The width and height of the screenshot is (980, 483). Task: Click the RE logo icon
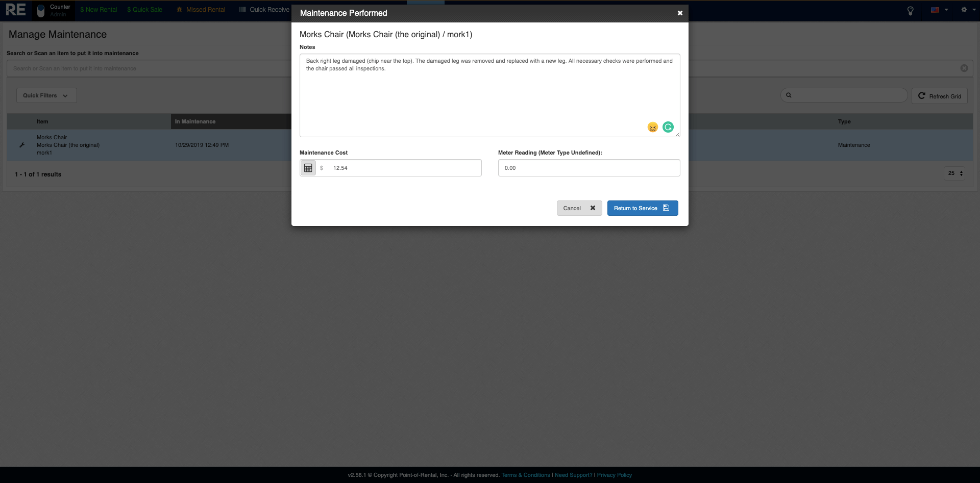[x=16, y=10]
